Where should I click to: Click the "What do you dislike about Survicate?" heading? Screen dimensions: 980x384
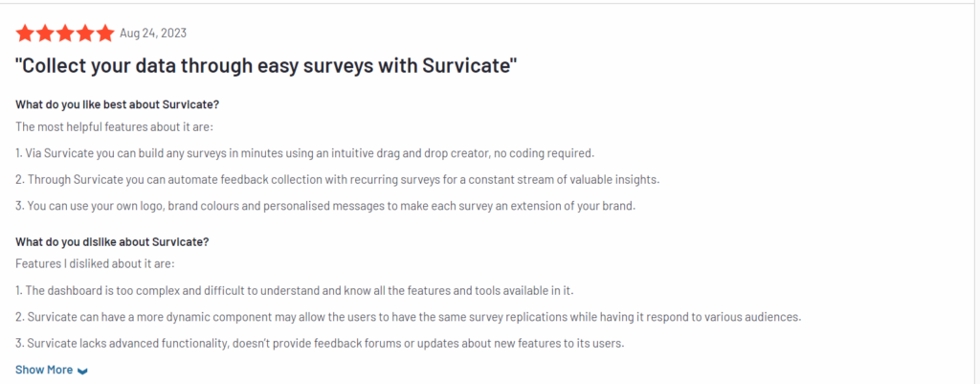coord(112,241)
